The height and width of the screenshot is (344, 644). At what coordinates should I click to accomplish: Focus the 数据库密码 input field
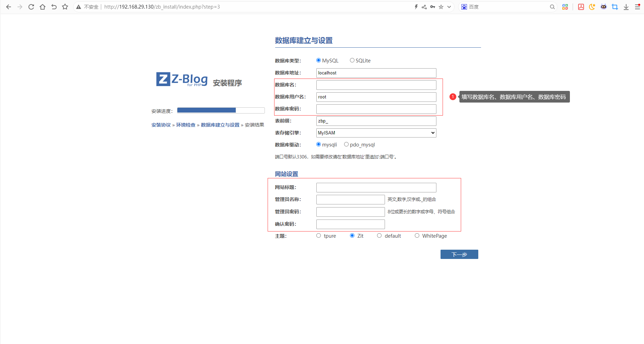376,109
